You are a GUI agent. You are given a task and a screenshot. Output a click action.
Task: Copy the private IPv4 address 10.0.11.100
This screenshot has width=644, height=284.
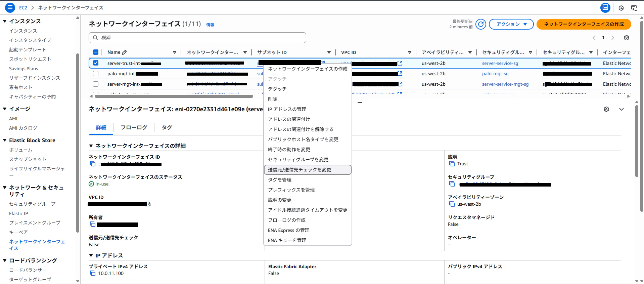click(x=93, y=273)
